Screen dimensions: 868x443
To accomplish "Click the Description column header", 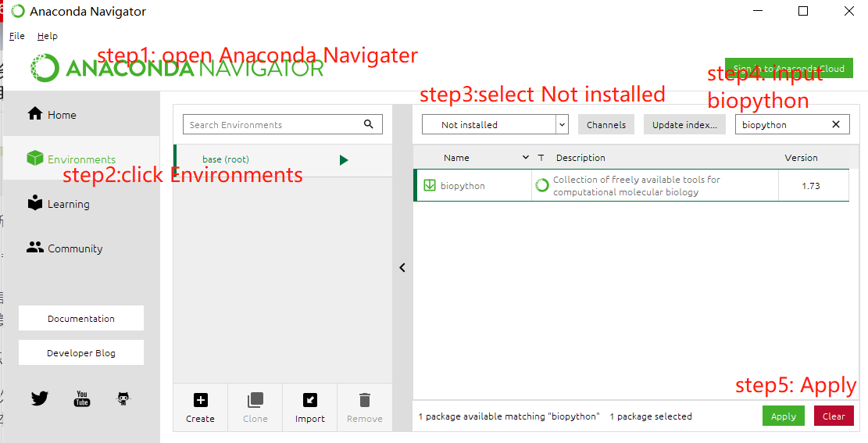I will [x=580, y=158].
